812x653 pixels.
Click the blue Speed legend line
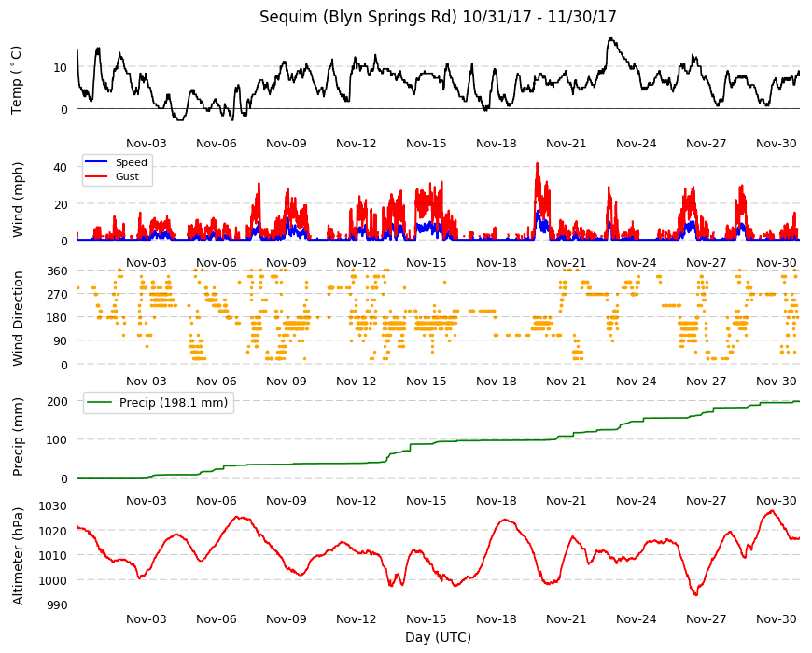point(96,162)
